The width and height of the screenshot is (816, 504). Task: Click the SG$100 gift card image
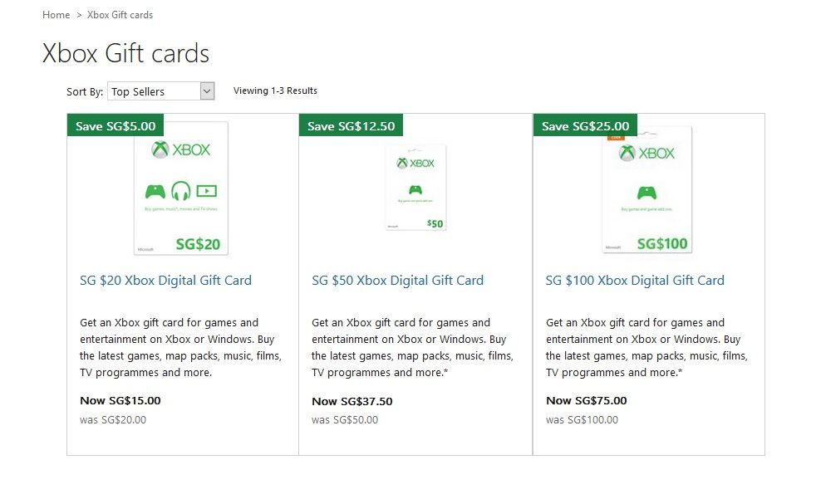pyautogui.click(x=647, y=190)
